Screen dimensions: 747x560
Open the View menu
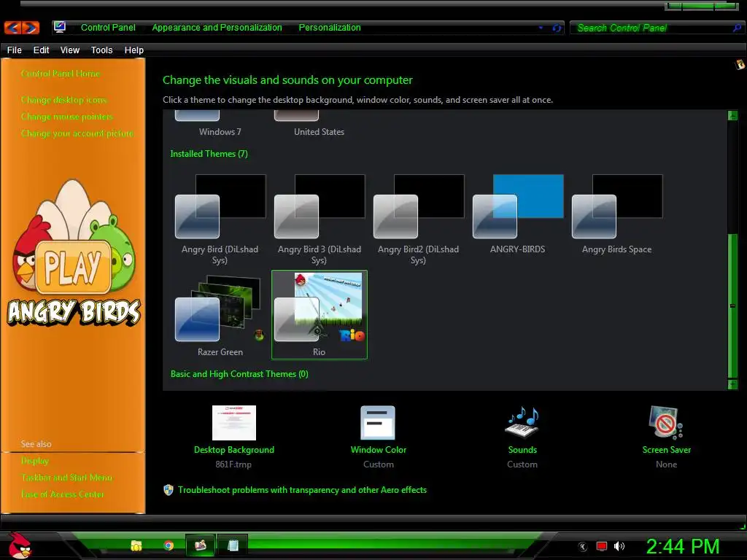[69, 50]
